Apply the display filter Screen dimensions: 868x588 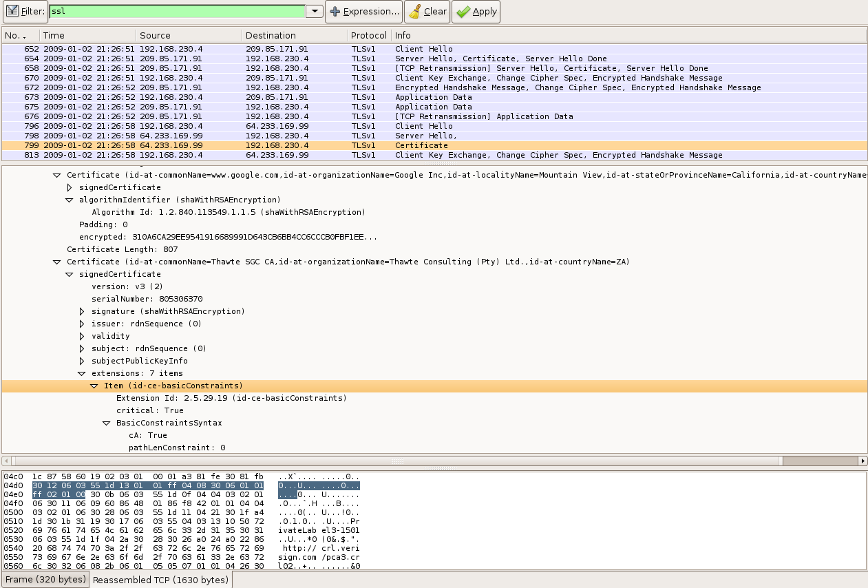pos(476,12)
